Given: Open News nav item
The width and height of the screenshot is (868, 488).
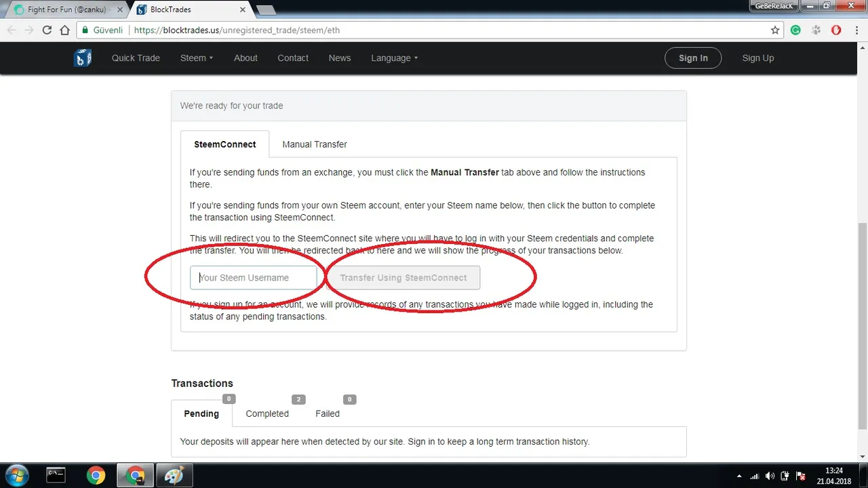Looking at the screenshot, I should coord(340,58).
